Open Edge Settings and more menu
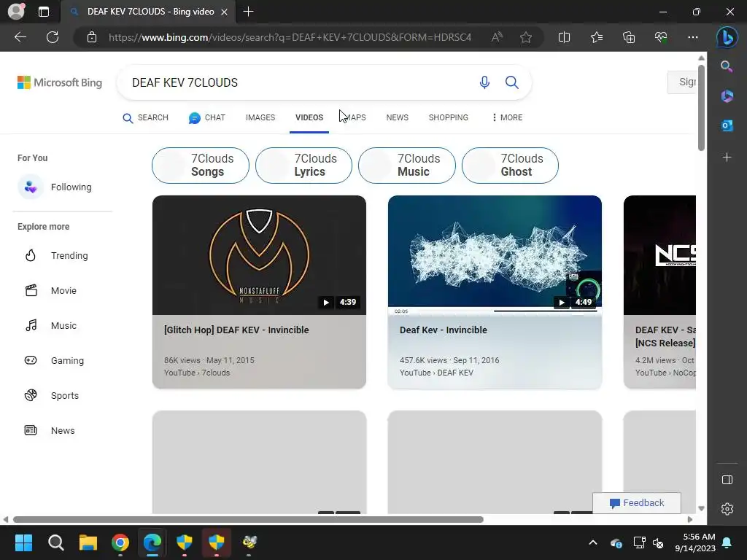 (x=693, y=37)
